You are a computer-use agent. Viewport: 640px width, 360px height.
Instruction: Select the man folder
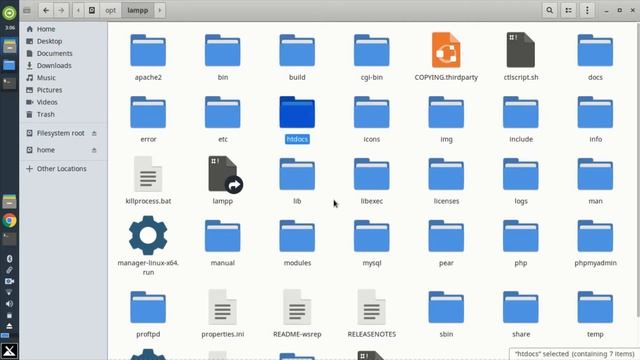tap(595, 175)
